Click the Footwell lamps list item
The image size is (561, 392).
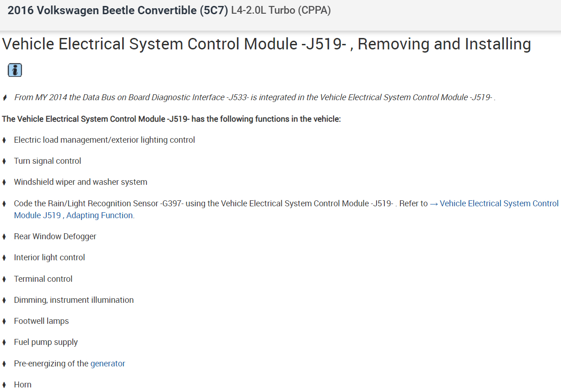tap(41, 321)
